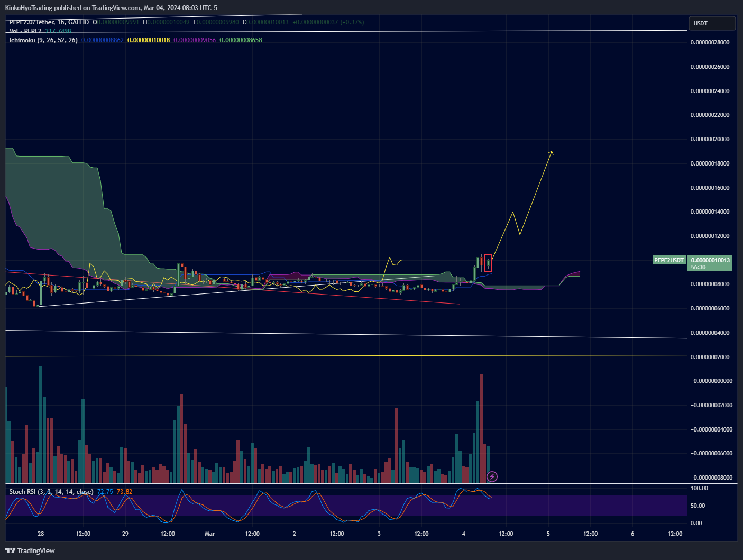Click the 28 date label on the time axis
The image size is (743, 560).
pos(41,534)
